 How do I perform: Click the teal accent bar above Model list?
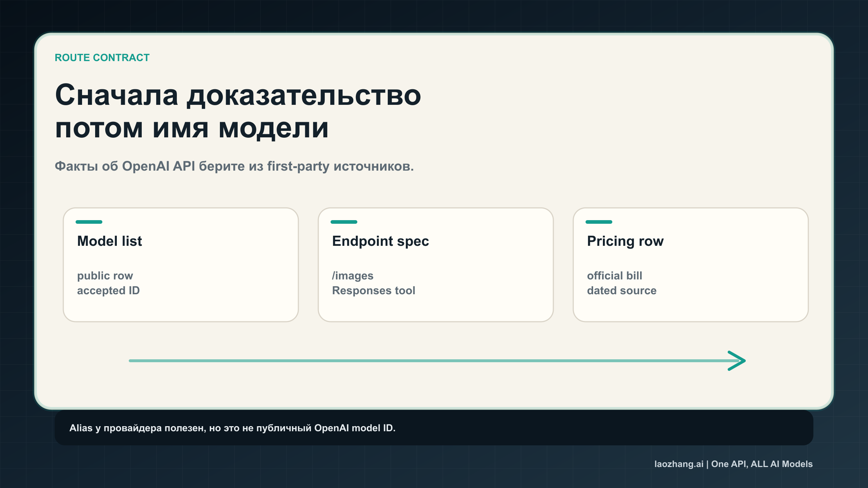89,222
